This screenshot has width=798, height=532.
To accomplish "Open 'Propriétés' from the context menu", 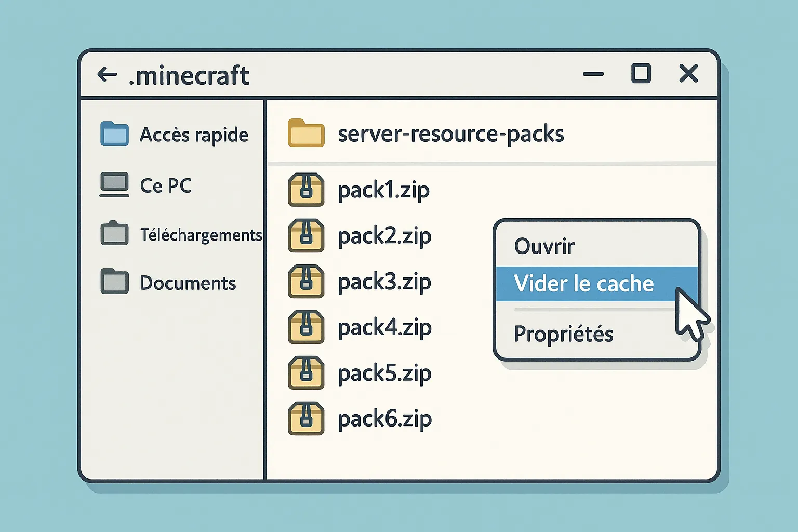I will (563, 334).
